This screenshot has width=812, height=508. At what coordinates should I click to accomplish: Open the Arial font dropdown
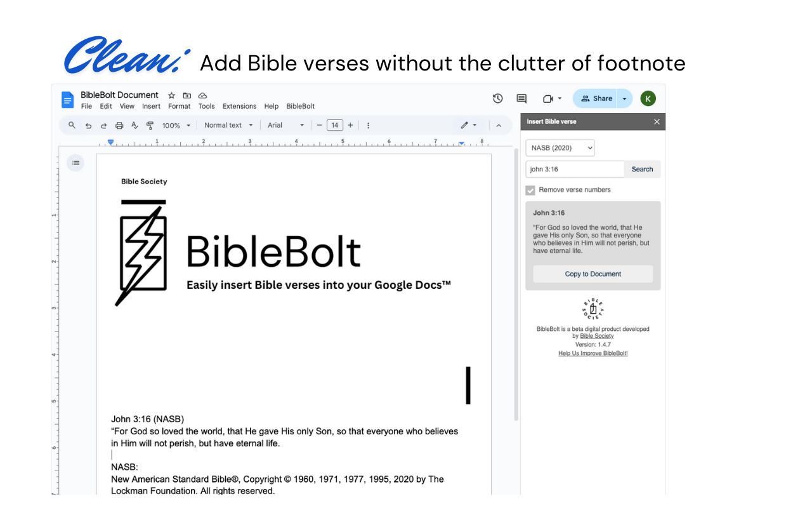pos(285,126)
